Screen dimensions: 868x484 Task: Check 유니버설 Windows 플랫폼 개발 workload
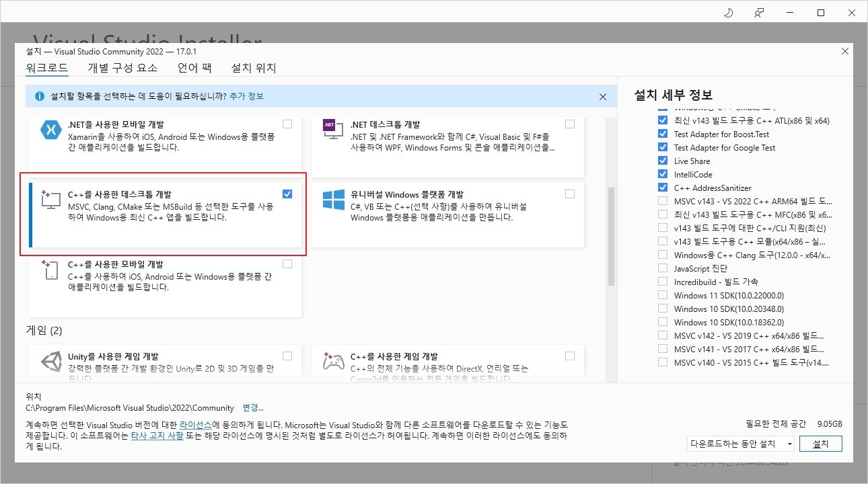(x=570, y=194)
